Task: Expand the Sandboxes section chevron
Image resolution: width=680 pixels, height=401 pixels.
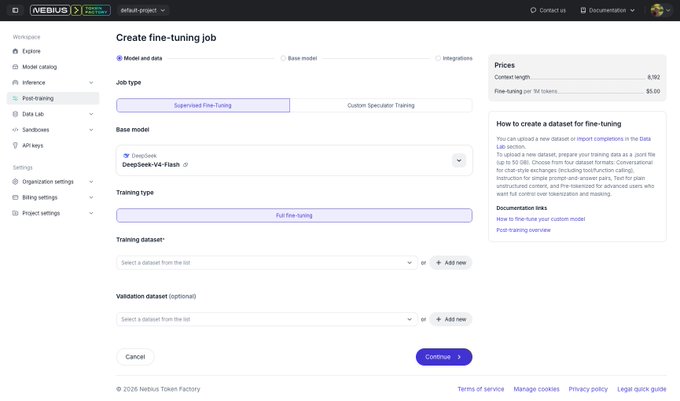Action: coord(91,130)
